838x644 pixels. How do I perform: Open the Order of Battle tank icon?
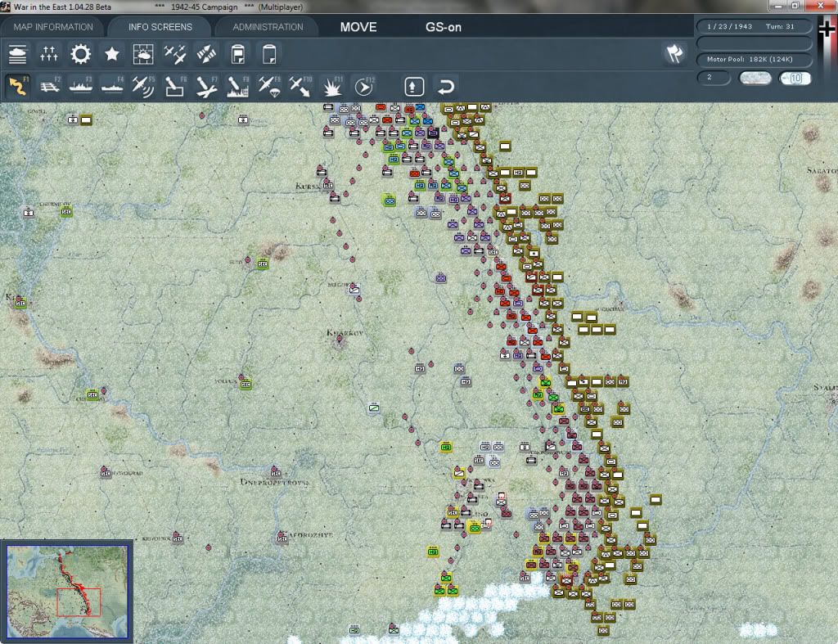pos(18,55)
